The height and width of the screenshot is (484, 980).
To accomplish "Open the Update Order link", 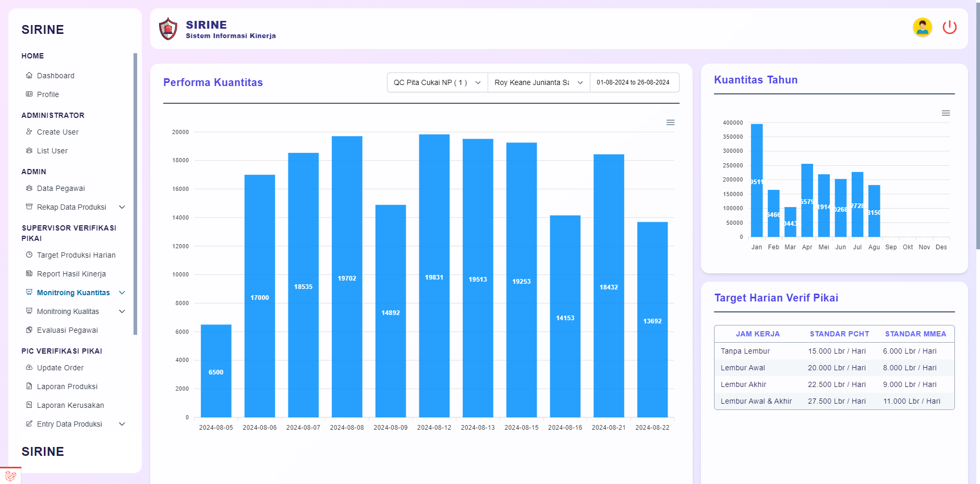I will coord(61,368).
